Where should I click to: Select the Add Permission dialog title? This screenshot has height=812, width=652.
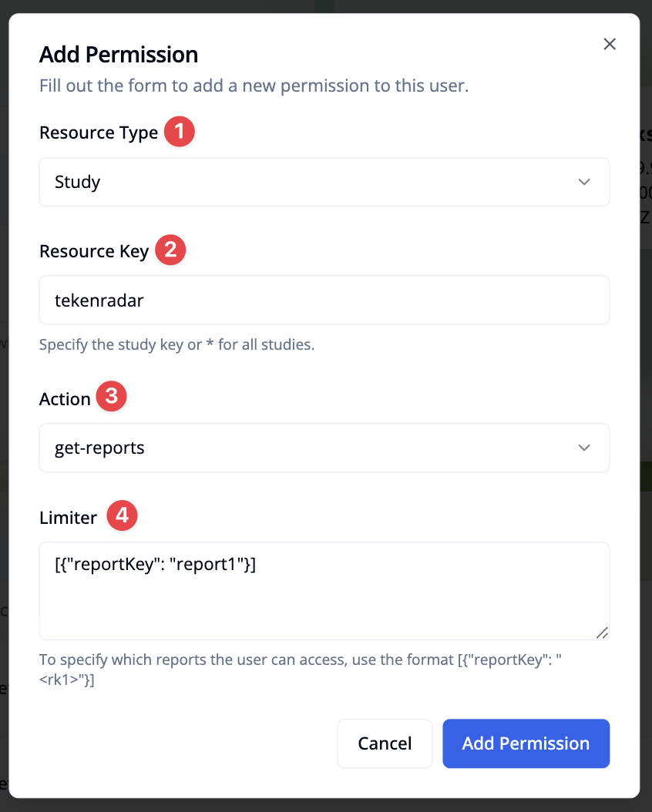(x=118, y=54)
